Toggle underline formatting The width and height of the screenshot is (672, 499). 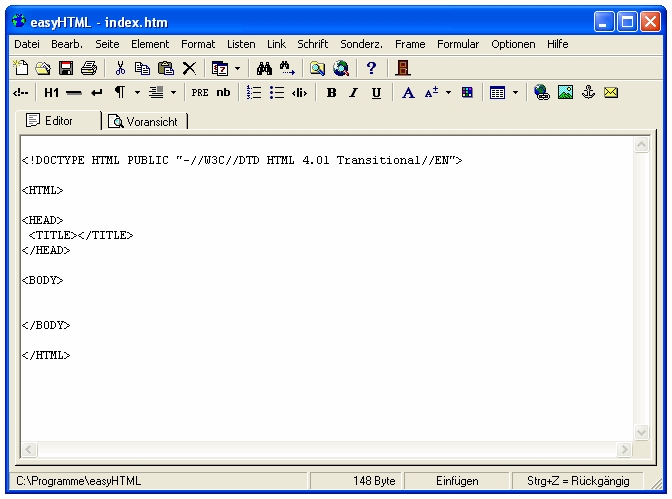click(376, 93)
